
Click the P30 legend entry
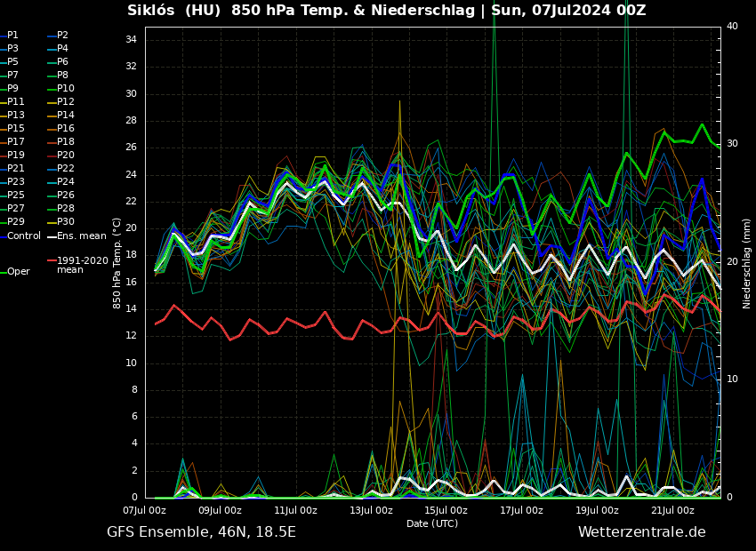click(x=65, y=222)
